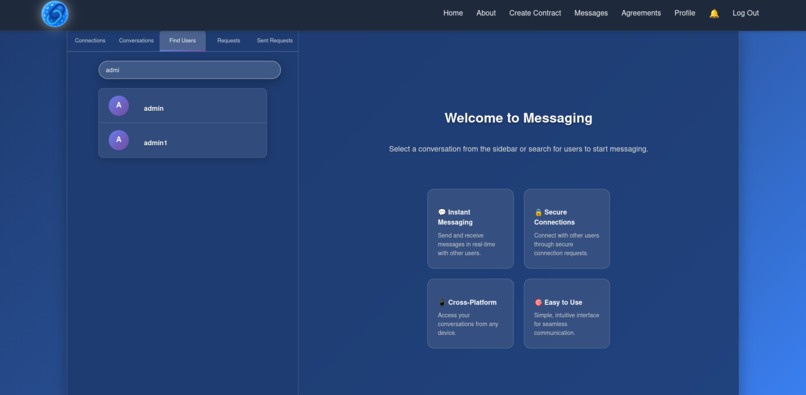Select the Find Users tab

182,41
